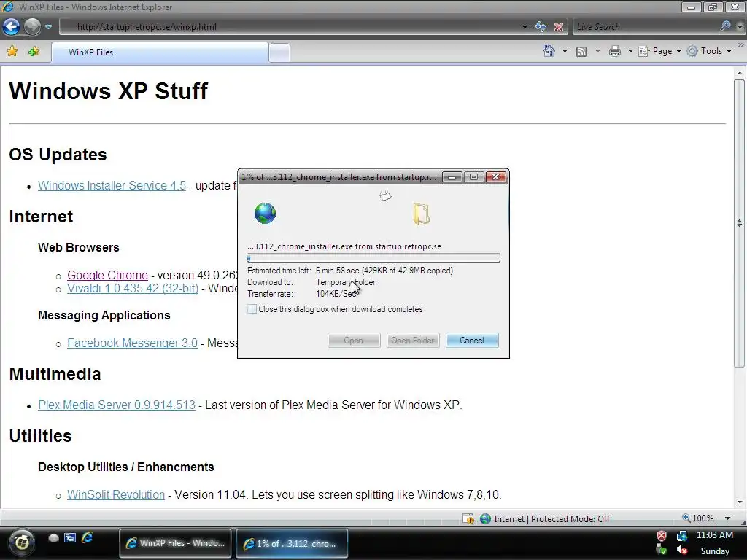Image resolution: width=747 pixels, height=560 pixels.
Task: Open a new blank tab
Action: pos(279,52)
